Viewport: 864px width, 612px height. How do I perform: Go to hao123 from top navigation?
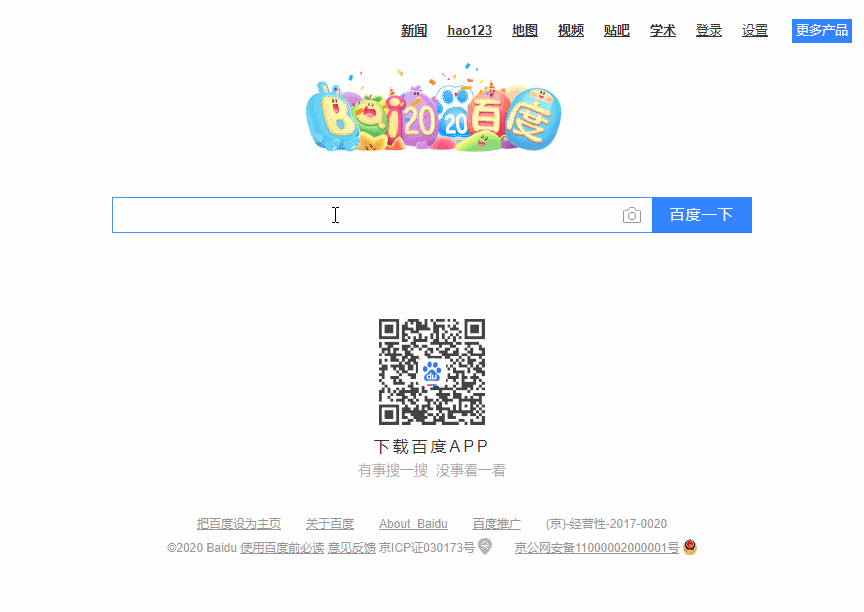point(469,31)
